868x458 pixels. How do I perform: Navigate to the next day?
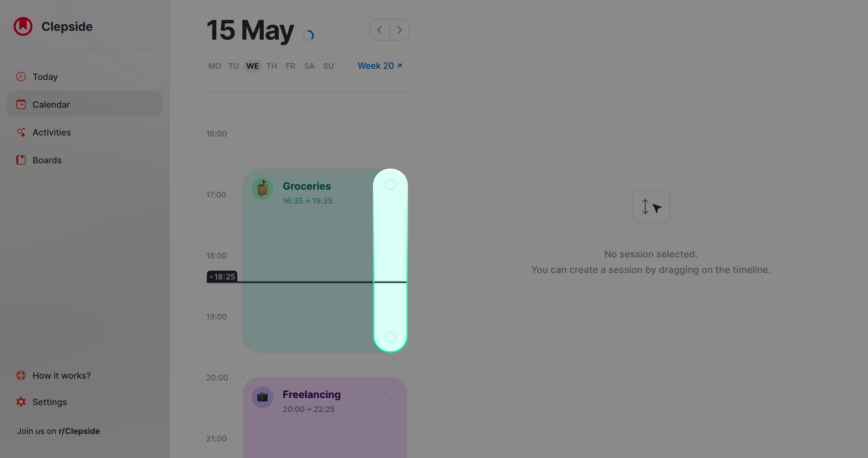click(x=400, y=29)
